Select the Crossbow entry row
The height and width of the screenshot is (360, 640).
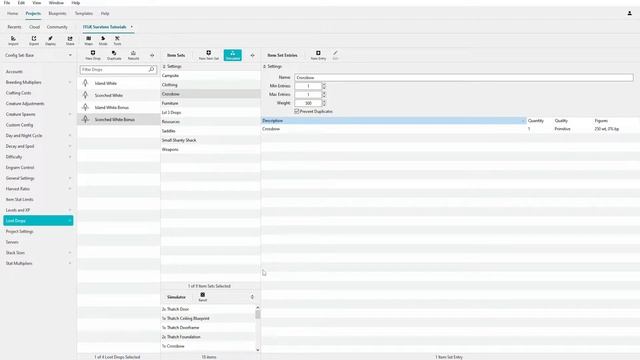(x=451, y=129)
